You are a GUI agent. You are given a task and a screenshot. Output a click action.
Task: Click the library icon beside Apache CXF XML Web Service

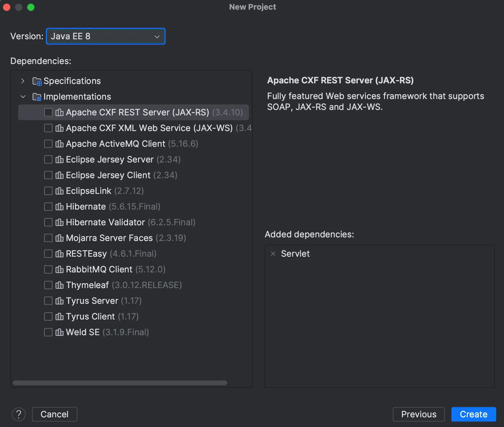pyautogui.click(x=60, y=128)
